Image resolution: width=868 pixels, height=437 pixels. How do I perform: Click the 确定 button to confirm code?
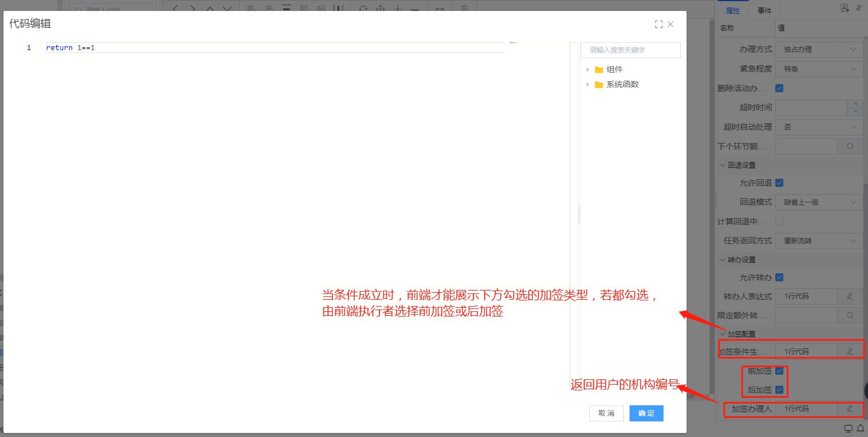pos(646,413)
